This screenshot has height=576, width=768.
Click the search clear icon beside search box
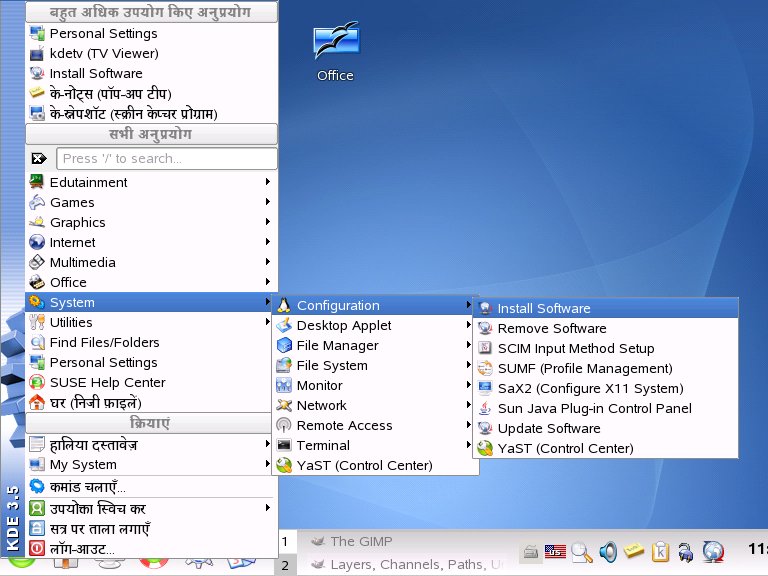pyautogui.click(x=39, y=158)
